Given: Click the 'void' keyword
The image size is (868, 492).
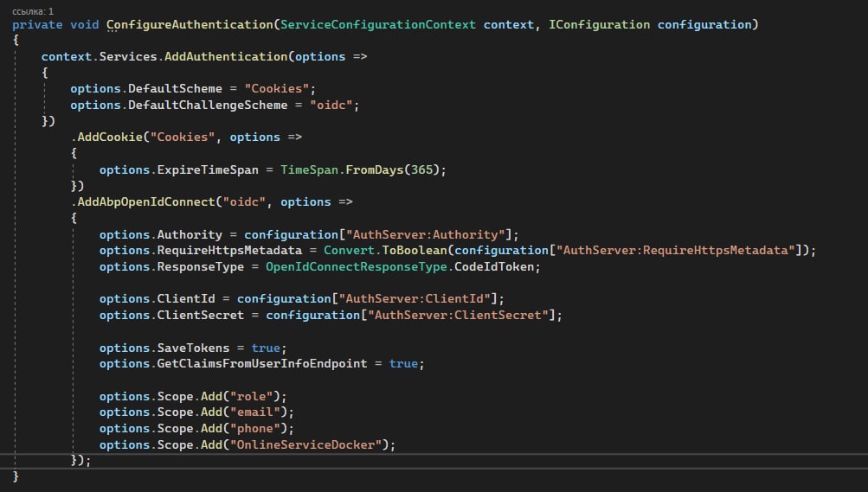Looking at the screenshot, I should point(84,25).
